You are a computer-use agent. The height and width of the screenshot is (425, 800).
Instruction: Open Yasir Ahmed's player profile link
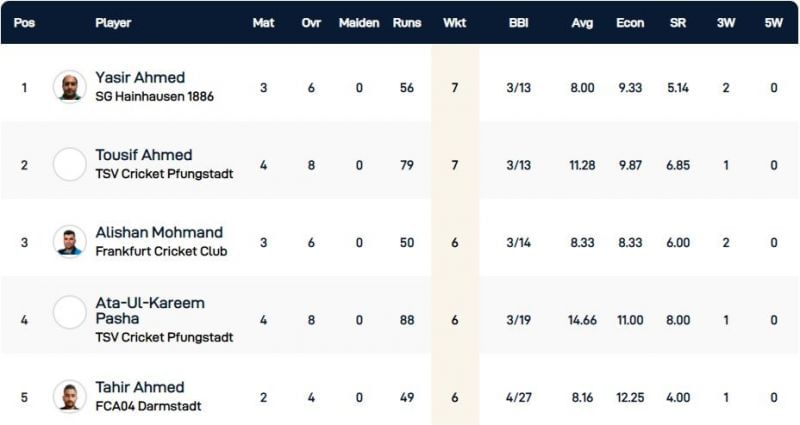coord(140,78)
